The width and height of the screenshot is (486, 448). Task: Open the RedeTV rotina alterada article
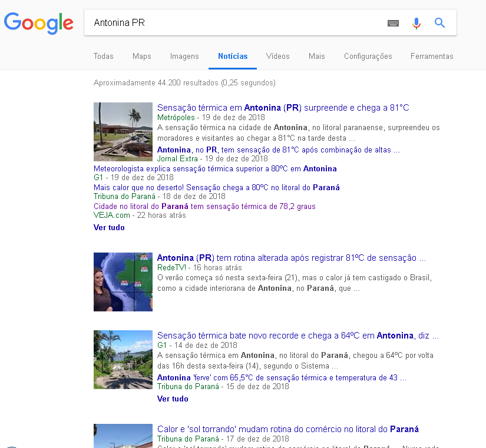pos(292,258)
